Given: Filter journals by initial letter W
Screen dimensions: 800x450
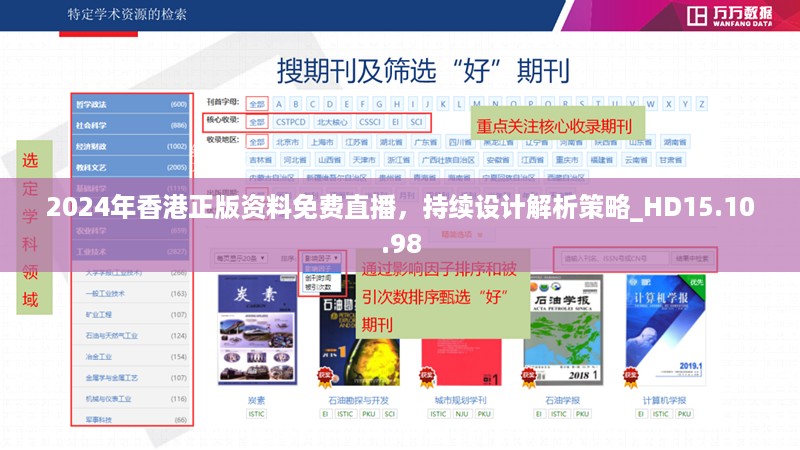Looking at the screenshot, I should (x=651, y=104).
